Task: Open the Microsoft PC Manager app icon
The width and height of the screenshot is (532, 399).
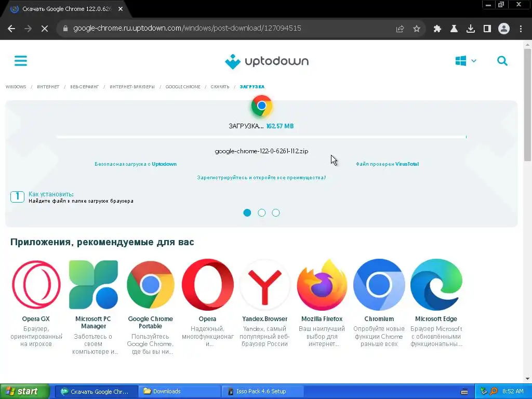Action: point(94,285)
